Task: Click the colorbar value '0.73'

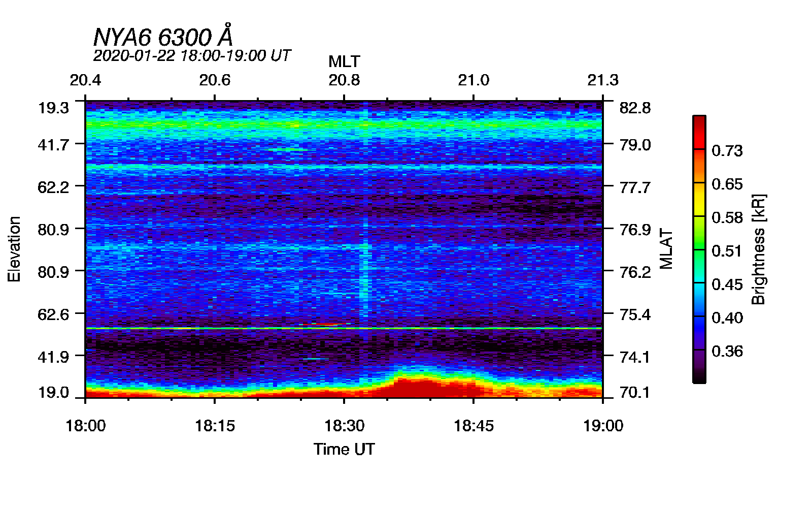Action: click(727, 150)
